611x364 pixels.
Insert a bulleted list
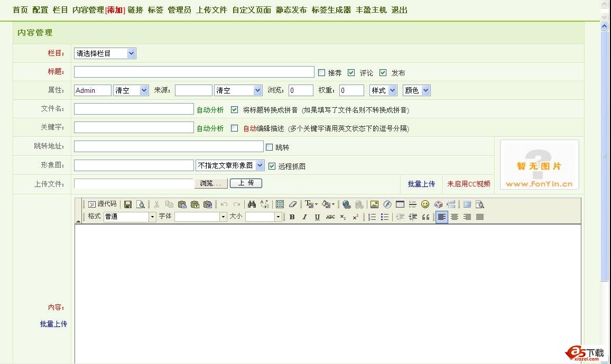pyautogui.click(x=385, y=217)
